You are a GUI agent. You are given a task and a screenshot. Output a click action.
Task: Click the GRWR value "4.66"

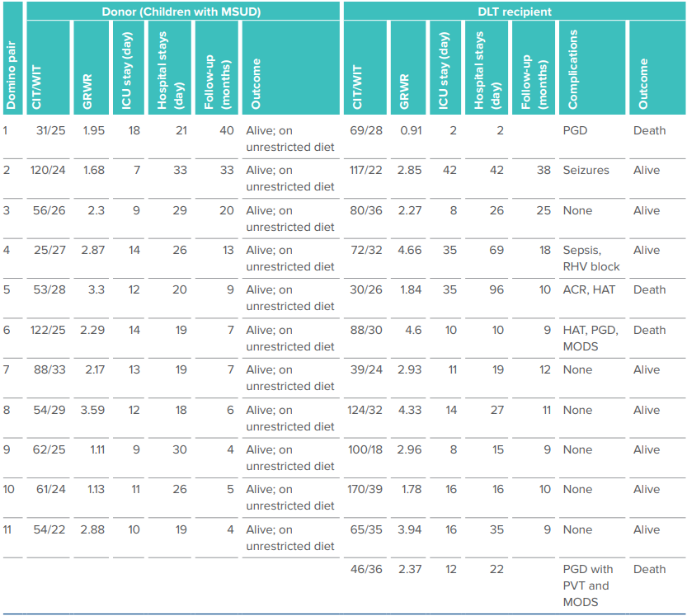click(410, 250)
